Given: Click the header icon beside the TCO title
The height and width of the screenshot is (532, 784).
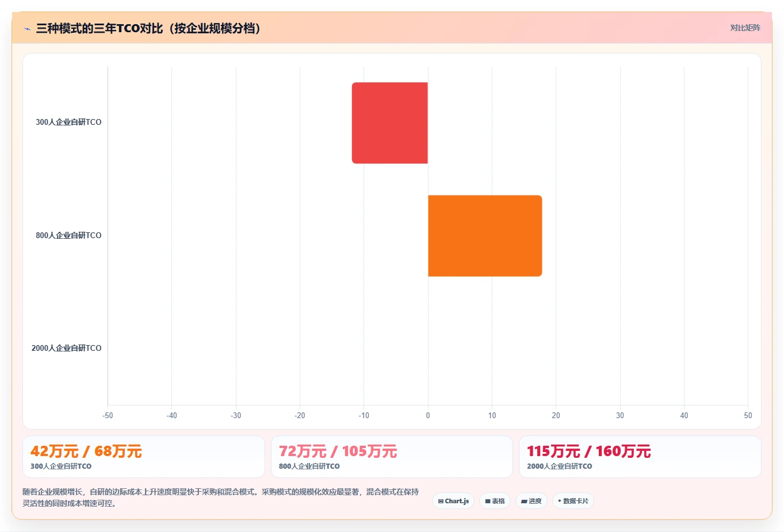Looking at the screenshot, I should (x=27, y=29).
